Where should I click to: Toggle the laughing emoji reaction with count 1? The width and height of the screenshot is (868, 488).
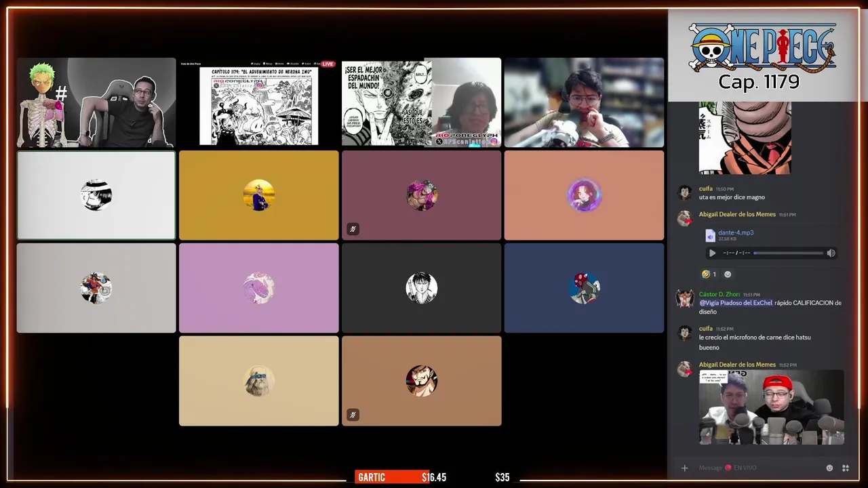pyautogui.click(x=709, y=274)
